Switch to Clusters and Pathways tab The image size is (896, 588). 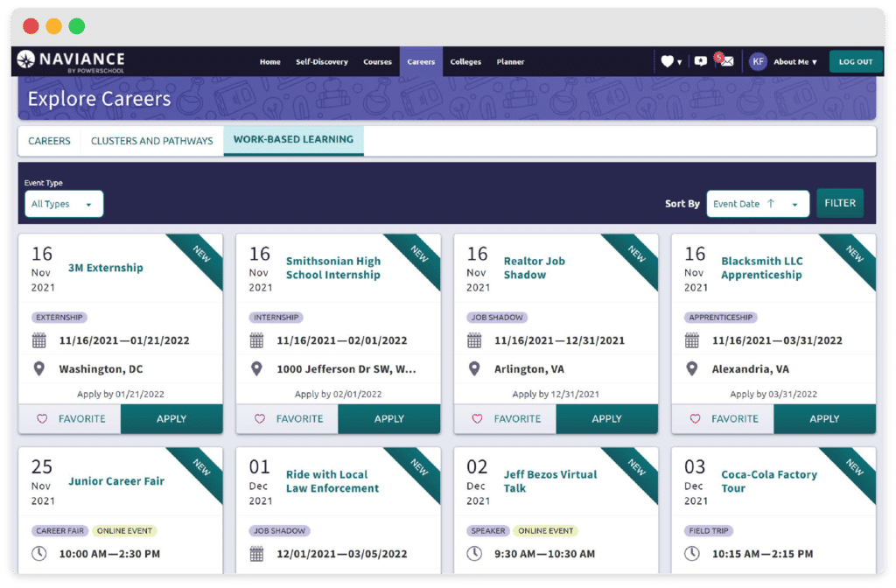pos(151,141)
